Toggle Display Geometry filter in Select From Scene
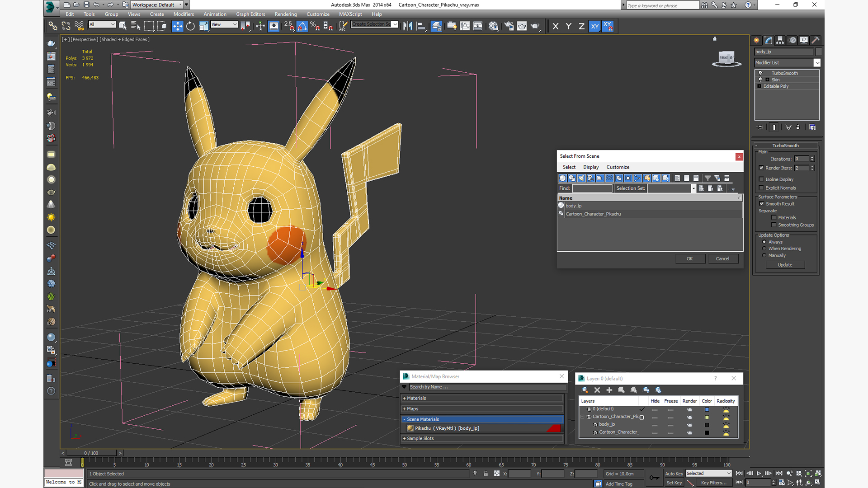This screenshot has width=868, height=488. 562,178
